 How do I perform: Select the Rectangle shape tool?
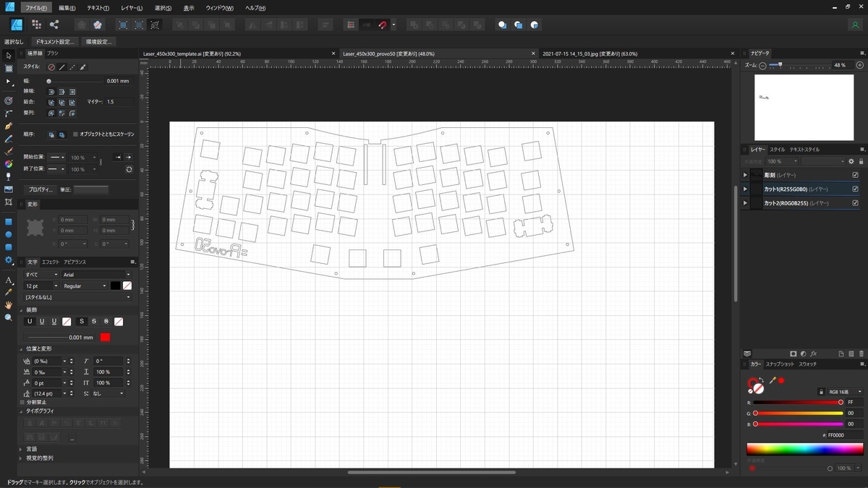pyautogui.click(x=9, y=222)
